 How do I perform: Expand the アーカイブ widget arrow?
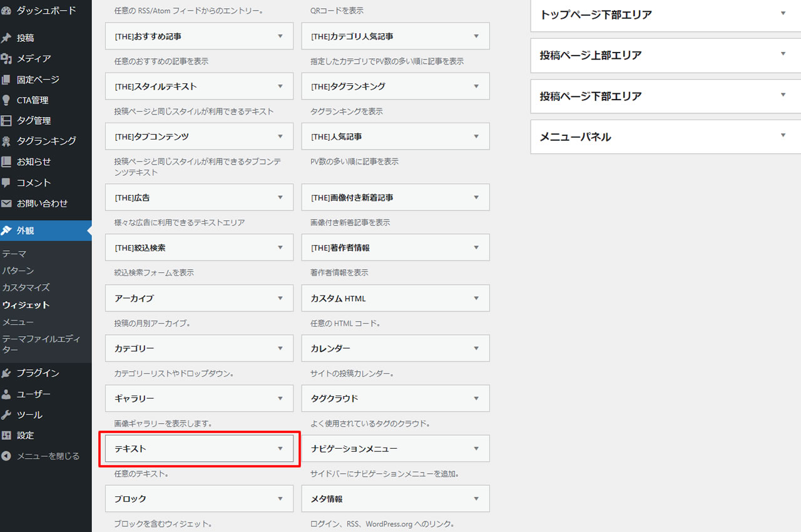[280, 298]
